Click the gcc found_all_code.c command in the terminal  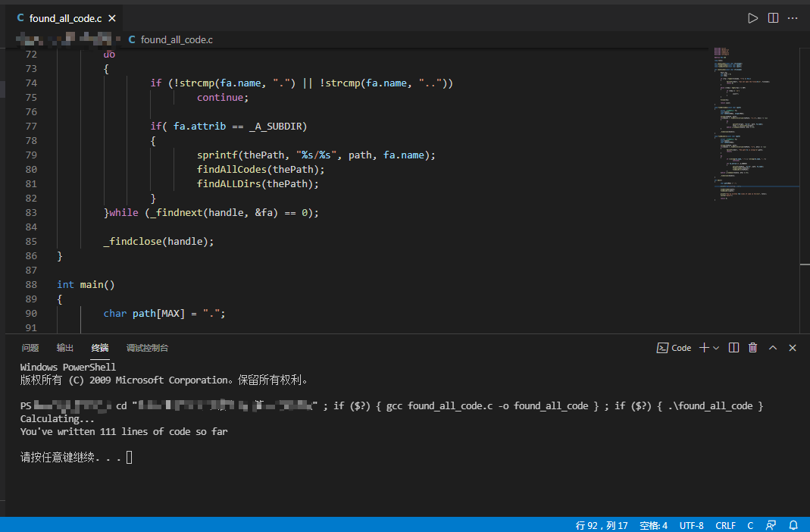click(487, 406)
